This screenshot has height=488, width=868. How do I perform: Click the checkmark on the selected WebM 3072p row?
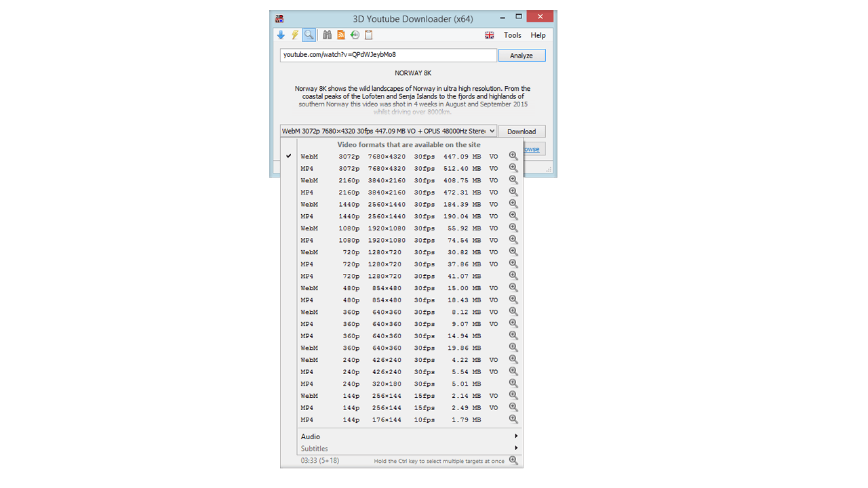(288, 156)
